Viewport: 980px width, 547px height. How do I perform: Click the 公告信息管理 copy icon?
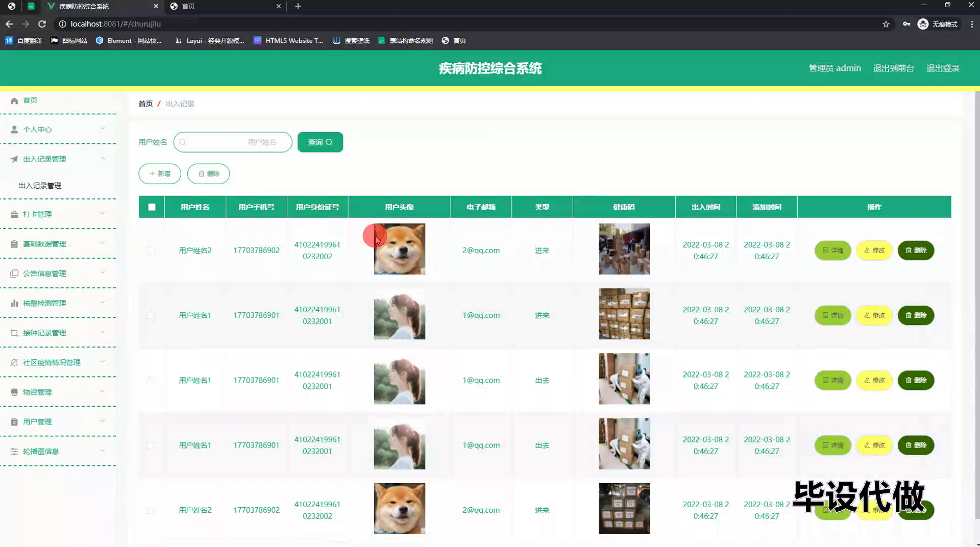coord(14,273)
